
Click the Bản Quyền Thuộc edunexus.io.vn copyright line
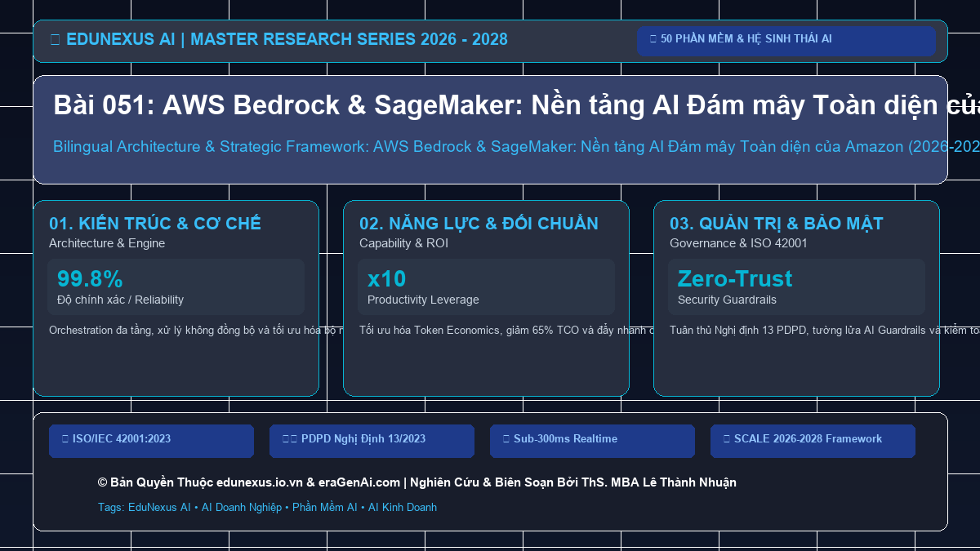416,482
